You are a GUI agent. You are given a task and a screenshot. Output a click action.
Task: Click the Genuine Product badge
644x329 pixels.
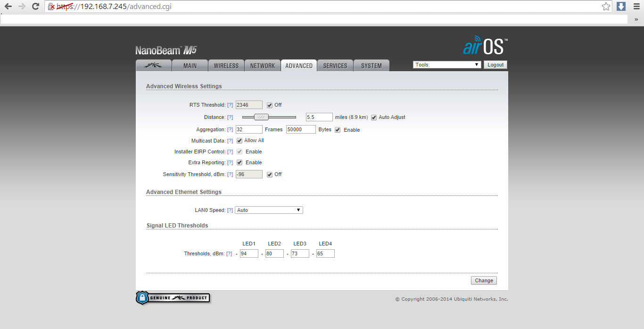coord(173,298)
